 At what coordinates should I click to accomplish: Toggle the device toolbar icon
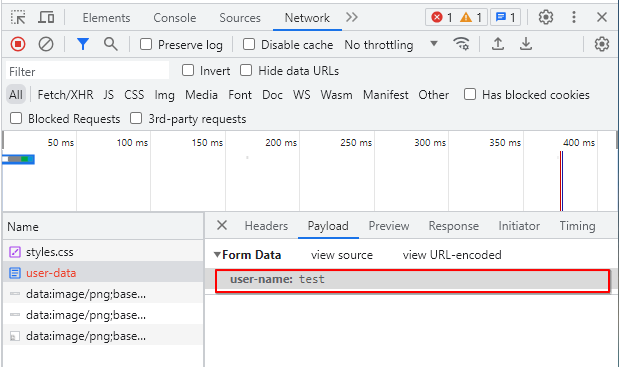tap(46, 17)
